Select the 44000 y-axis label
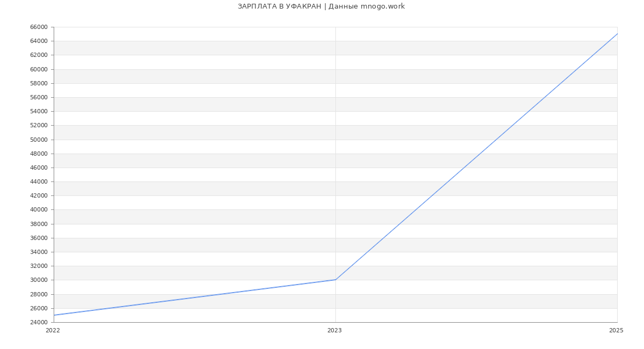 tap(39, 181)
